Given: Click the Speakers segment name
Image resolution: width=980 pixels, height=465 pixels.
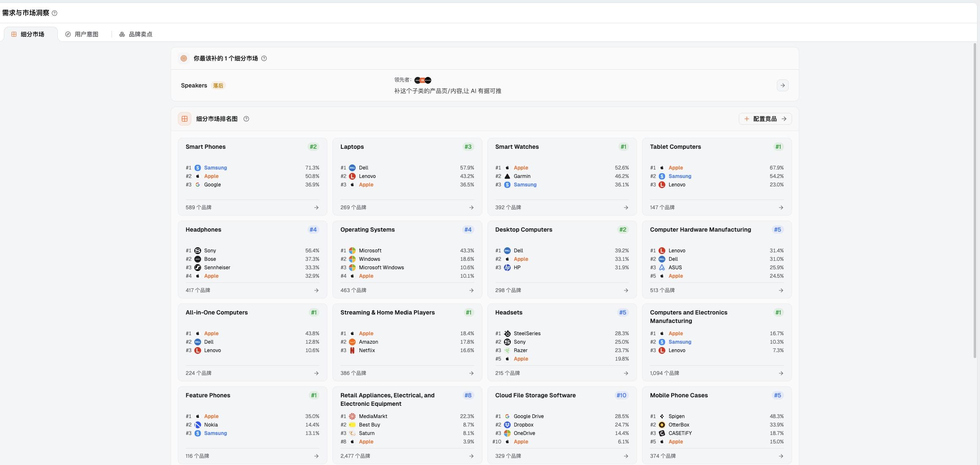Looking at the screenshot, I should point(194,85).
